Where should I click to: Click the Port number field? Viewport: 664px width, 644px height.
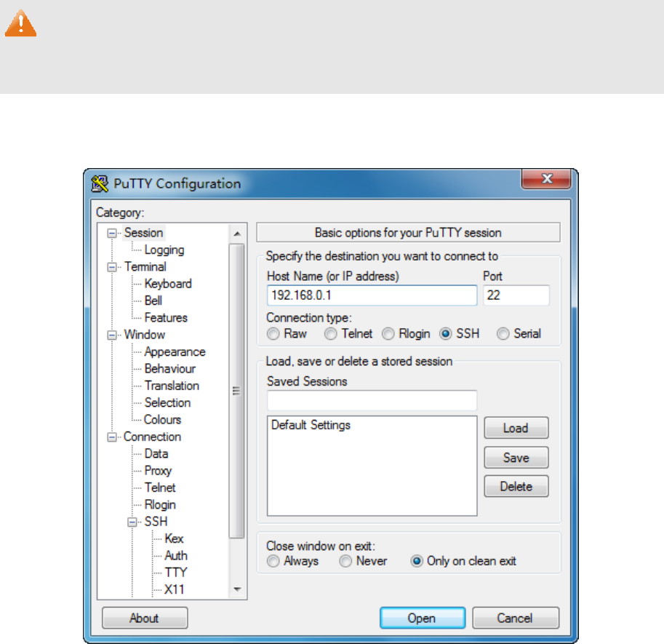click(x=516, y=295)
